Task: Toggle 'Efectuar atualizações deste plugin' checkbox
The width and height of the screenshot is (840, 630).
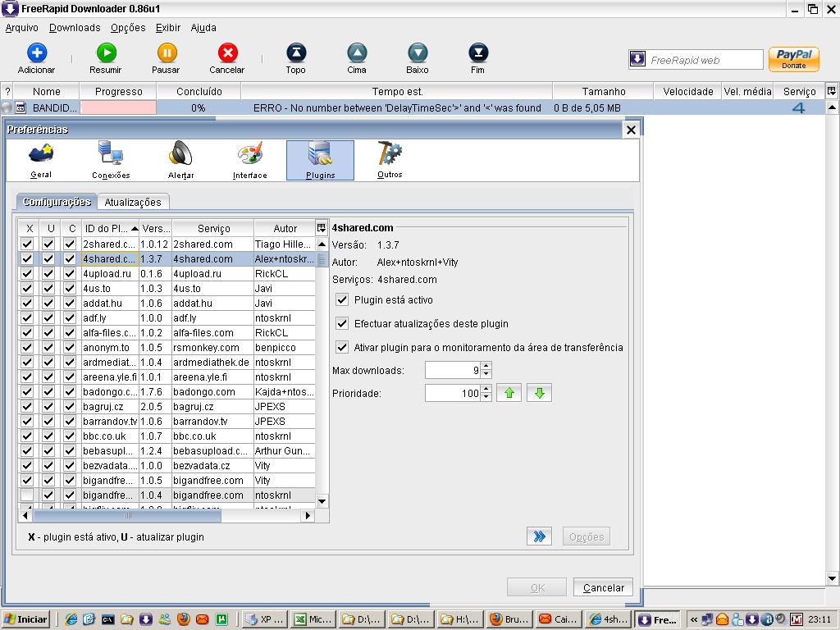Action: point(343,323)
